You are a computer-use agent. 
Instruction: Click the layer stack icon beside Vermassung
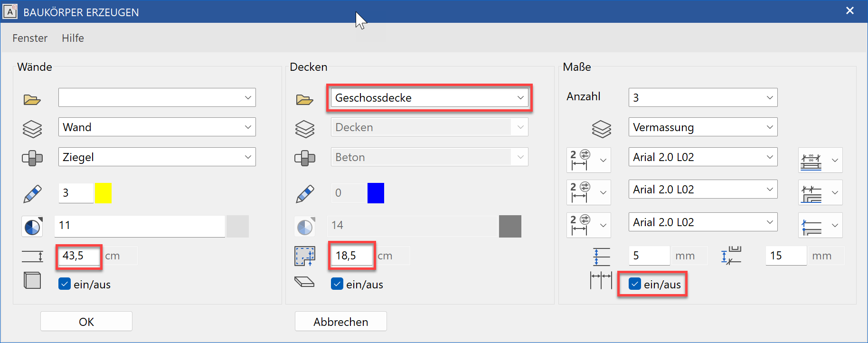click(601, 129)
